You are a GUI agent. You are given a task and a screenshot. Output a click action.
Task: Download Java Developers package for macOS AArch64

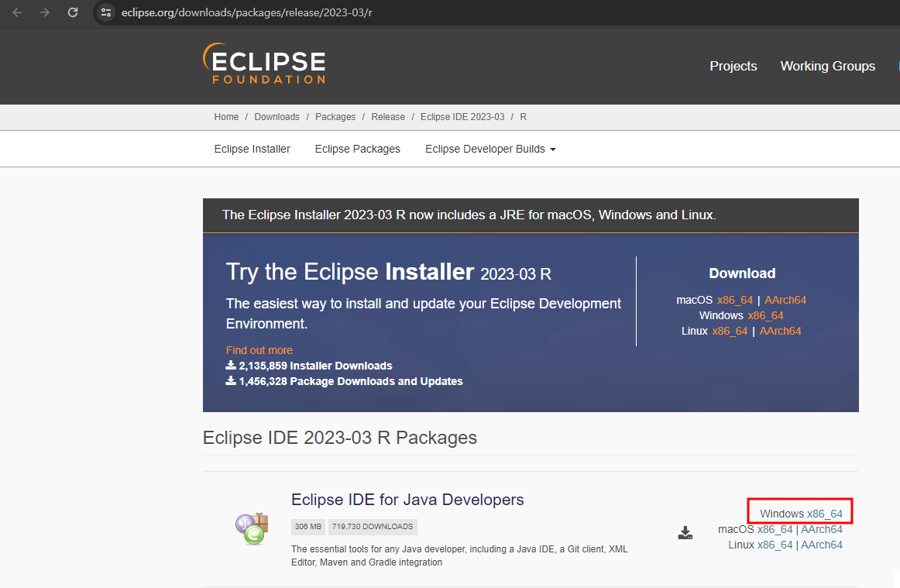[x=821, y=529]
